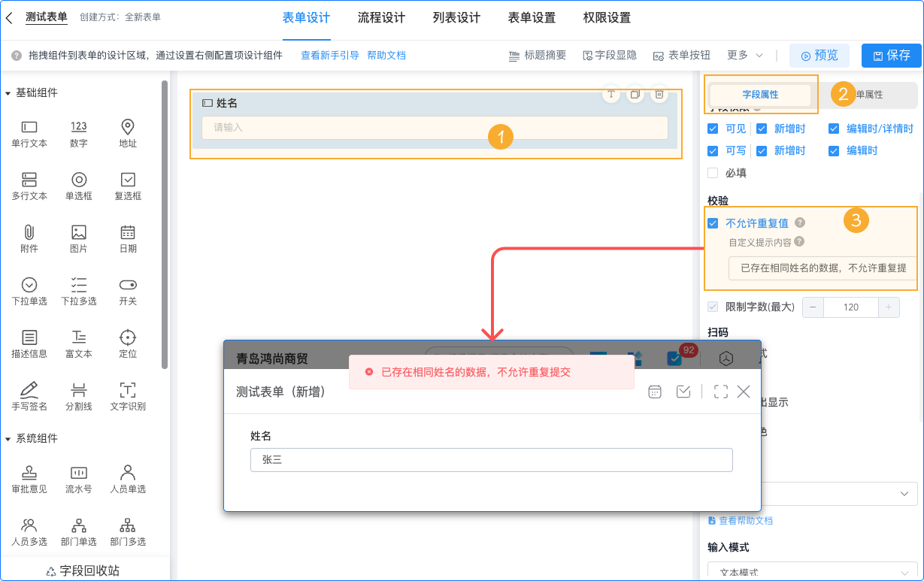Click the 保存 save button
924x581 pixels.
[x=891, y=55]
